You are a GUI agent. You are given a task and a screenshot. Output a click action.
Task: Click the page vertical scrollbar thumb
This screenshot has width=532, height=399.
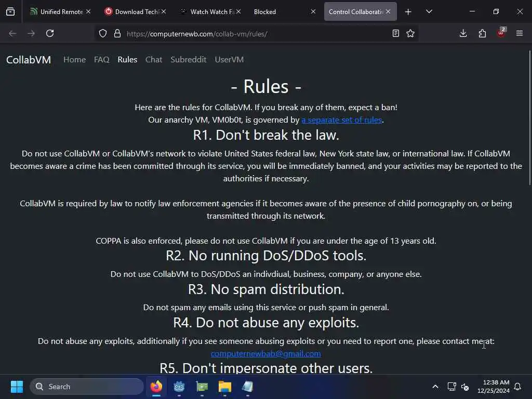(x=530, y=117)
